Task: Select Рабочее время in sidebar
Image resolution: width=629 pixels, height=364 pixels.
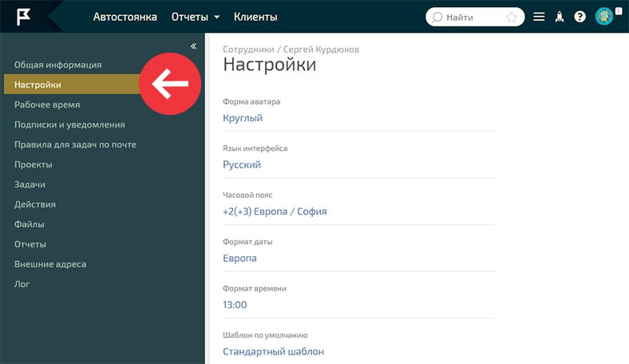Action: [47, 105]
